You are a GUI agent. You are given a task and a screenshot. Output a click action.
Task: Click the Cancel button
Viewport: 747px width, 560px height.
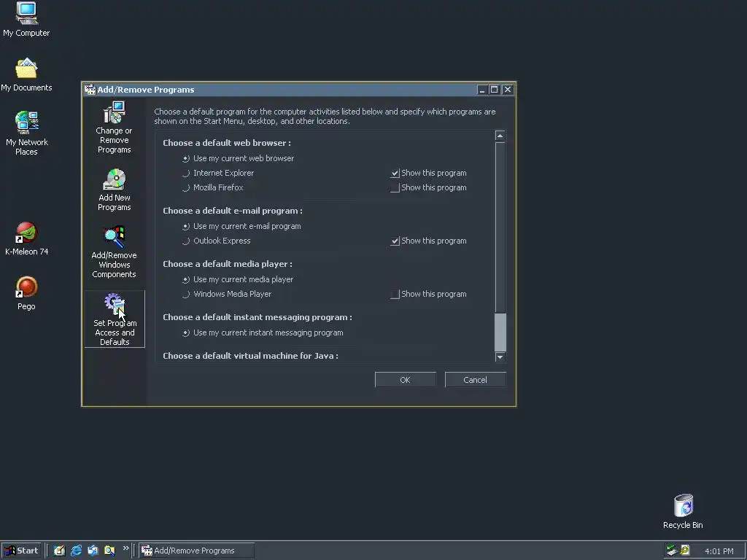475,380
